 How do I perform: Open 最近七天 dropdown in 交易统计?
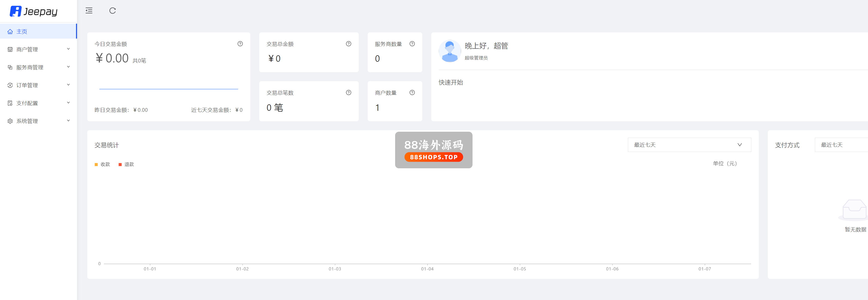point(689,145)
